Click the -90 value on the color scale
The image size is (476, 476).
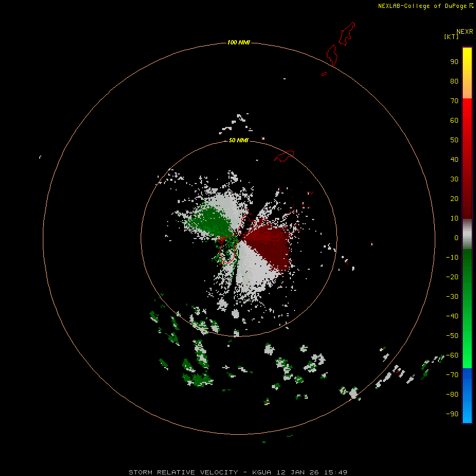(452, 414)
